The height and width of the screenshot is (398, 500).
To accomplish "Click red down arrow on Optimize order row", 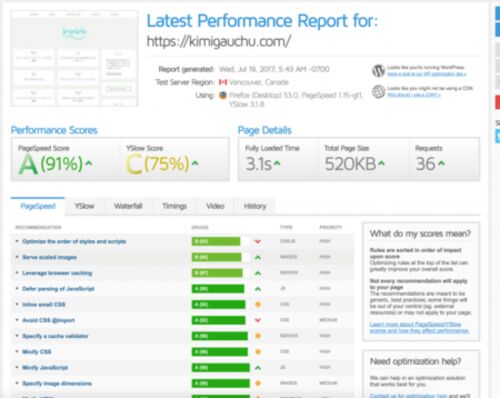I will [258, 241].
